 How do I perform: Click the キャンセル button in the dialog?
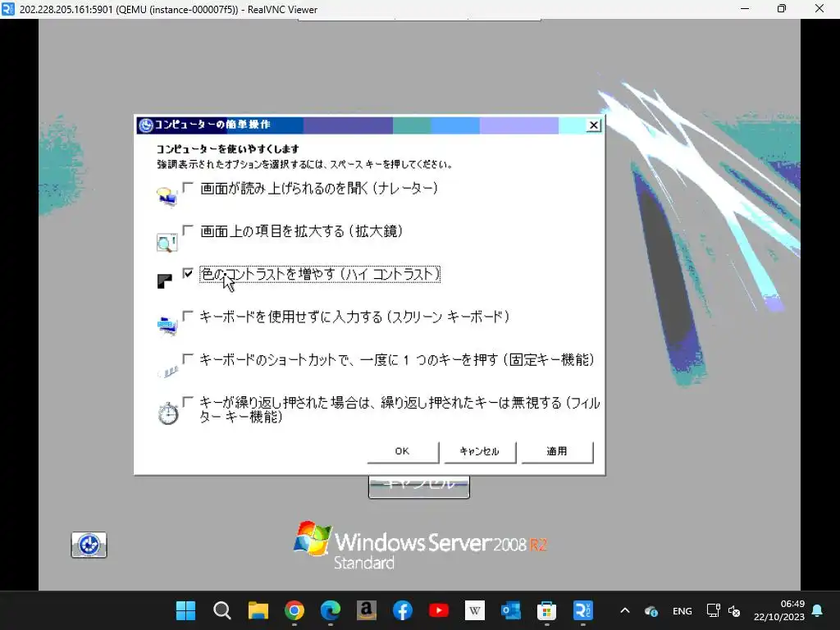pos(479,452)
